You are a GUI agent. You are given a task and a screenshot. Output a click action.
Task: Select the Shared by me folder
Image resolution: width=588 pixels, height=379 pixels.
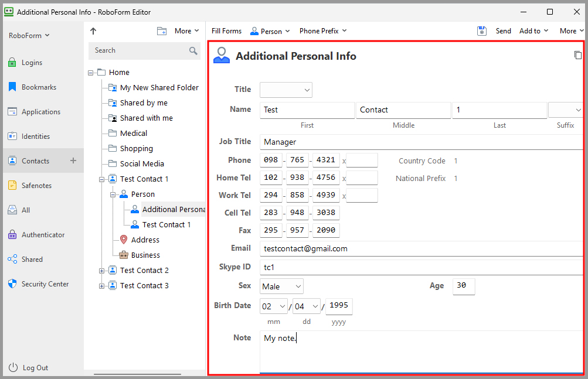coord(138,103)
